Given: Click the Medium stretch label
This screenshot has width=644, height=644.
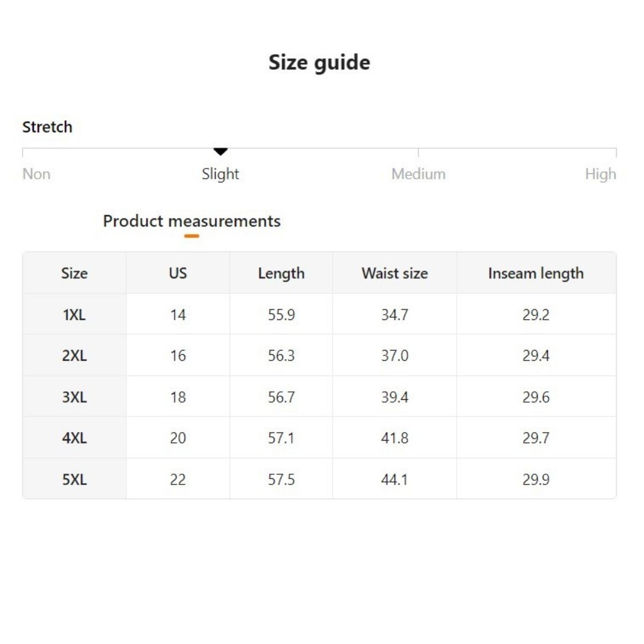Looking at the screenshot, I should tap(419, 174).
